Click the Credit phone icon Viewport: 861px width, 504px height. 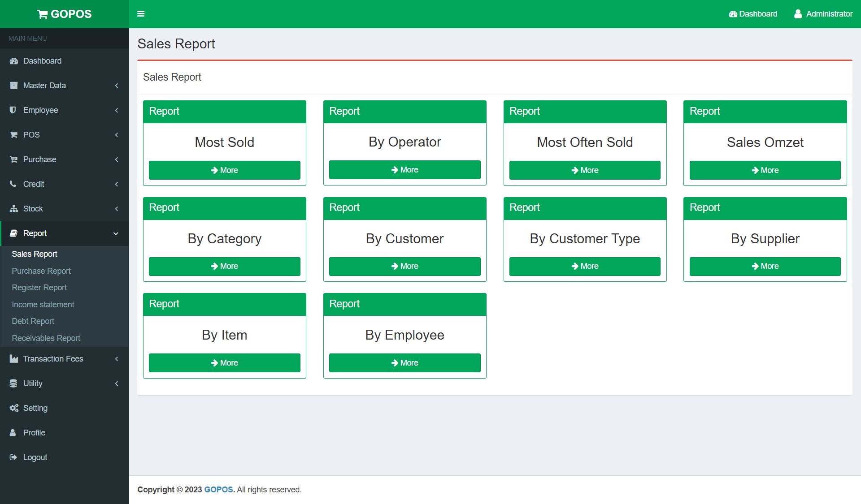tap(13, 184)
